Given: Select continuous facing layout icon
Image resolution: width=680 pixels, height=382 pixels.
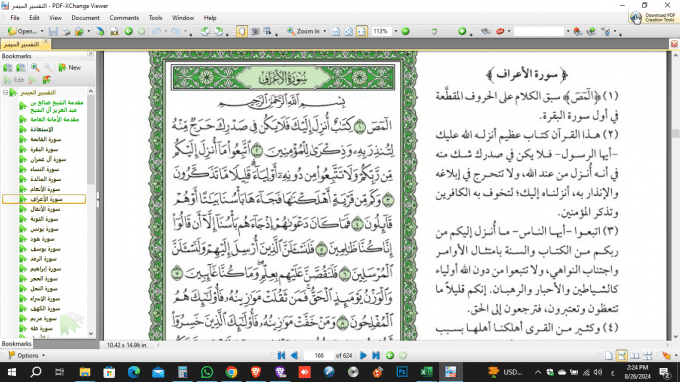Looking at the screenshot, I should pyautogui.click(x=647, y=356).
